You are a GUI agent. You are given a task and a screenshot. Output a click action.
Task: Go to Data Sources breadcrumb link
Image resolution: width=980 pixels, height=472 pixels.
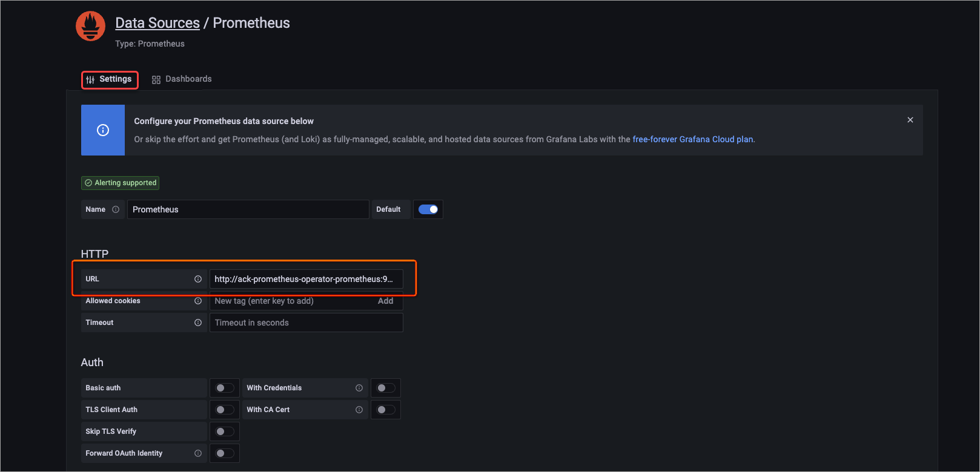[157, 23]
